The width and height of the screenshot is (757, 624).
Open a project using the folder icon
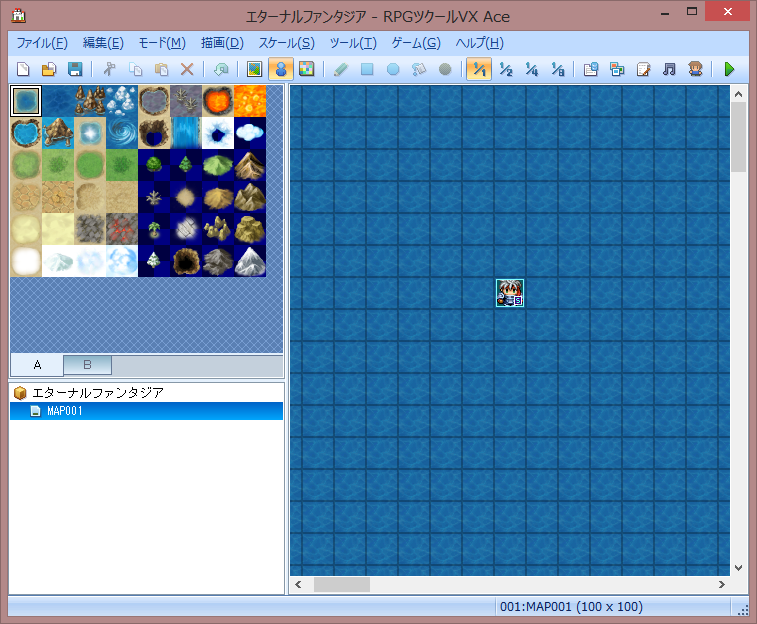click(49, 69)
